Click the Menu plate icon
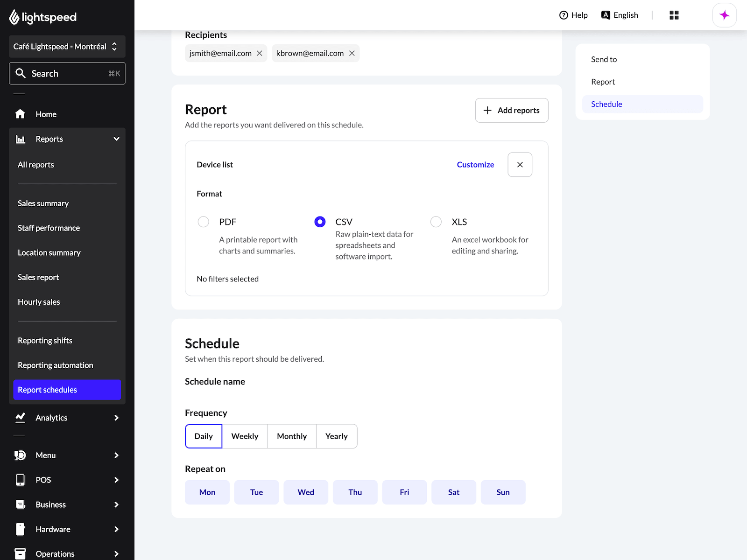Image resolution: width=747 pixels, height=560 pixels. [x=20, y=455]
